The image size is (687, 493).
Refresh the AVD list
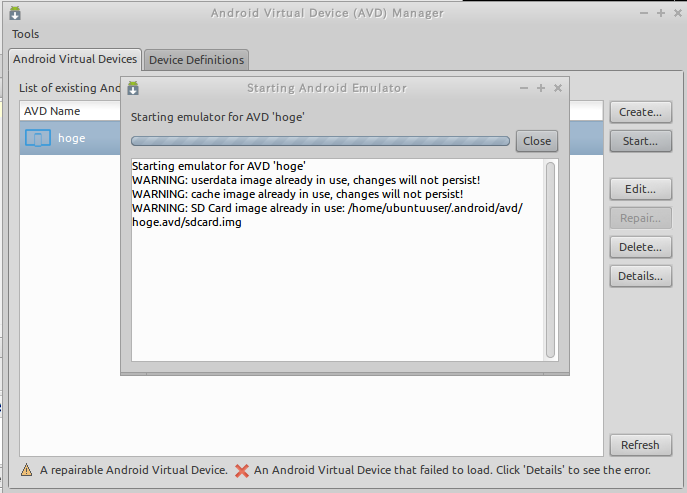[x=640, y=445]
